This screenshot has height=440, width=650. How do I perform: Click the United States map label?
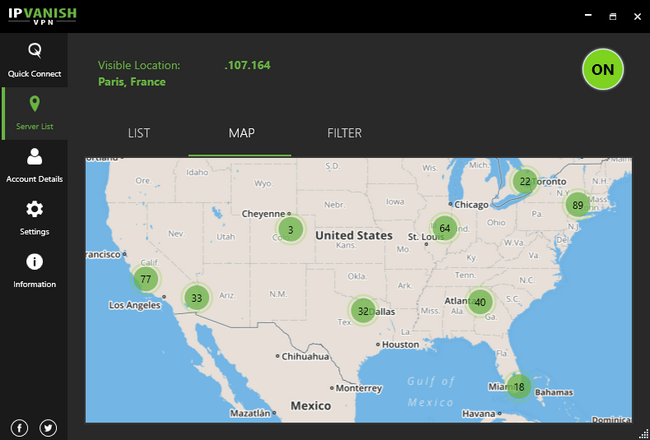coord(354,236)
